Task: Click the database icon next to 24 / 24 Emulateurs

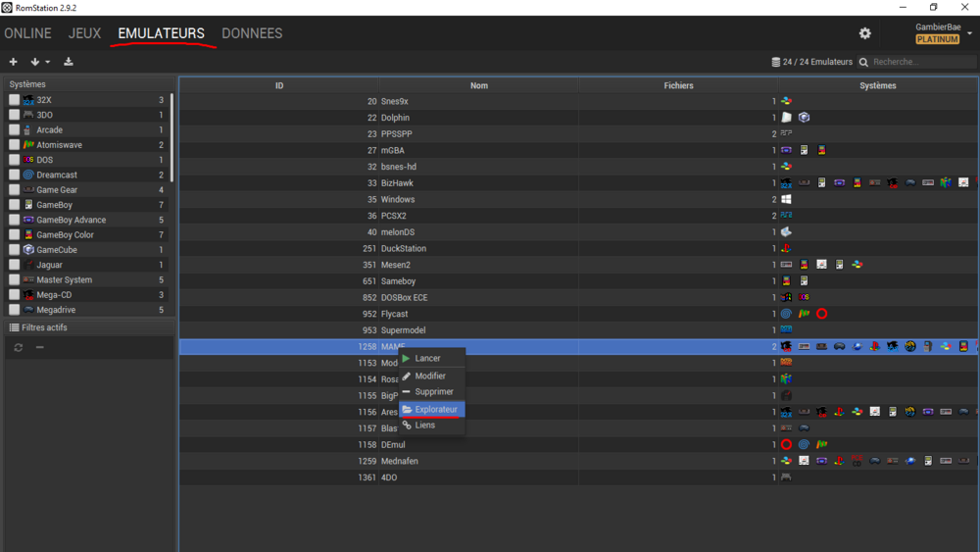Action: click(x=776, y=63)
